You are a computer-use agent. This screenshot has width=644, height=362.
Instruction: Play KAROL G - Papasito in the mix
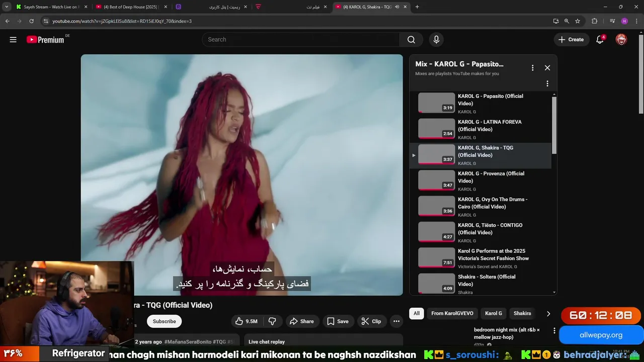pyautogui.click(x=480, y=104)
